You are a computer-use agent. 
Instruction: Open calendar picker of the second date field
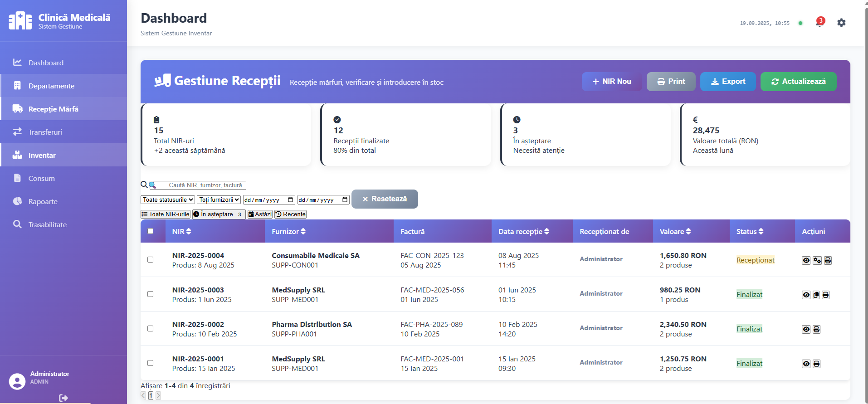click(x=345, y=200)
